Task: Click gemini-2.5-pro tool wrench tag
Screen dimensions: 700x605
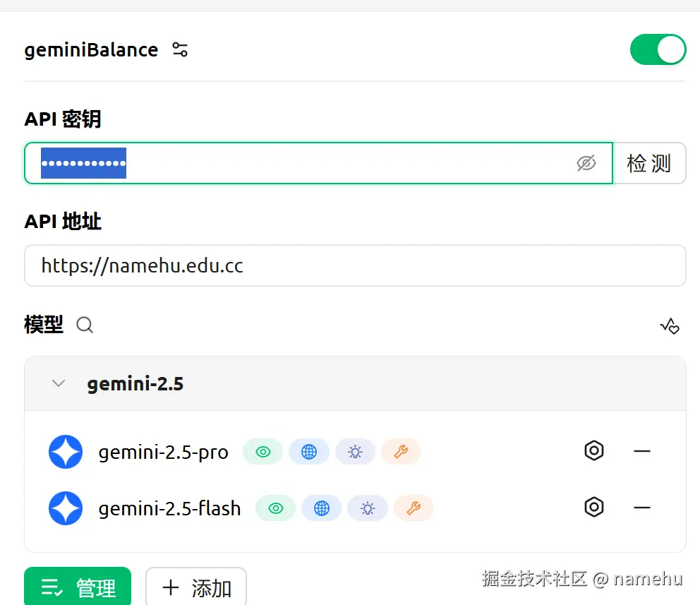Action: tap(401, 452)
